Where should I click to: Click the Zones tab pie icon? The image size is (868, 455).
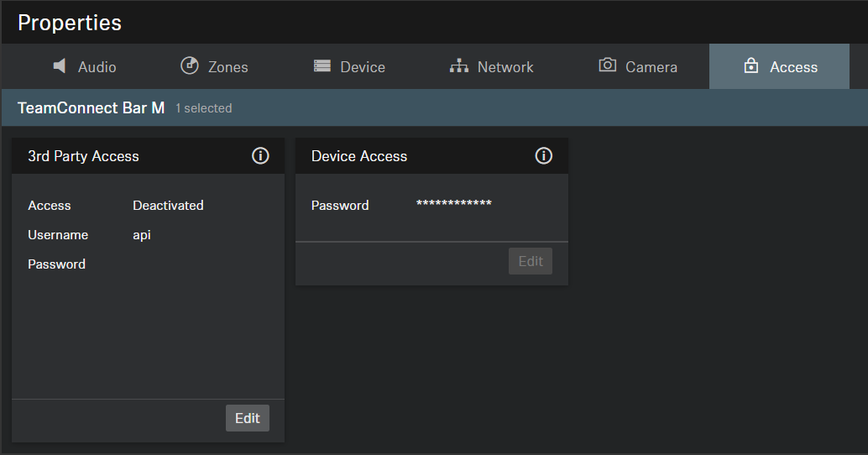(x=190, y=66)
